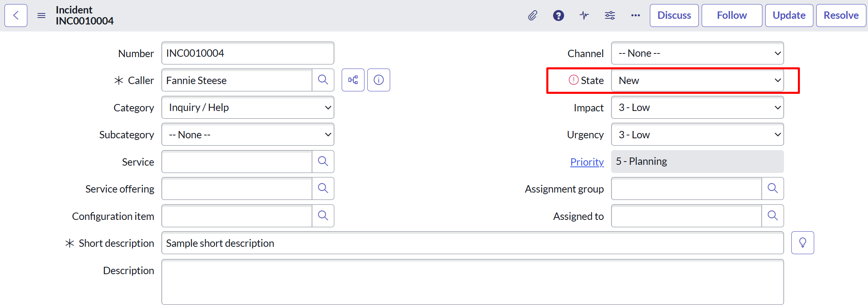Expand the State dropdown

(x=697, y=80)
